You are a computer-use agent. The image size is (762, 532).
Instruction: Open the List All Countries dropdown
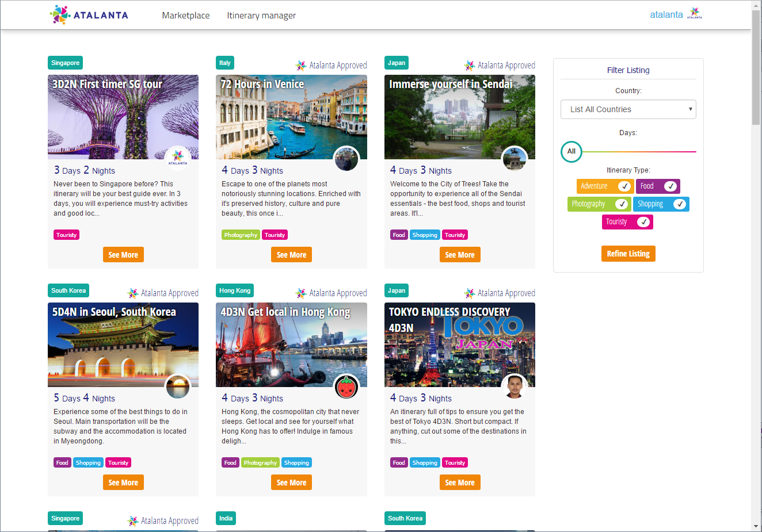pos(628,109)
